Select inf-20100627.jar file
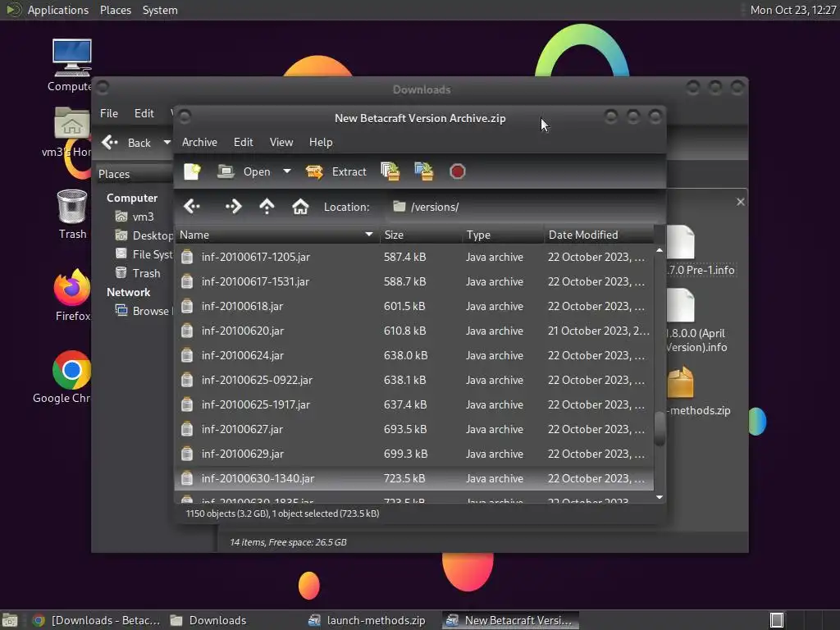Image resolution: width=840 pixels, height=630 pixels. pyautogui.click(x=414, y=430)
